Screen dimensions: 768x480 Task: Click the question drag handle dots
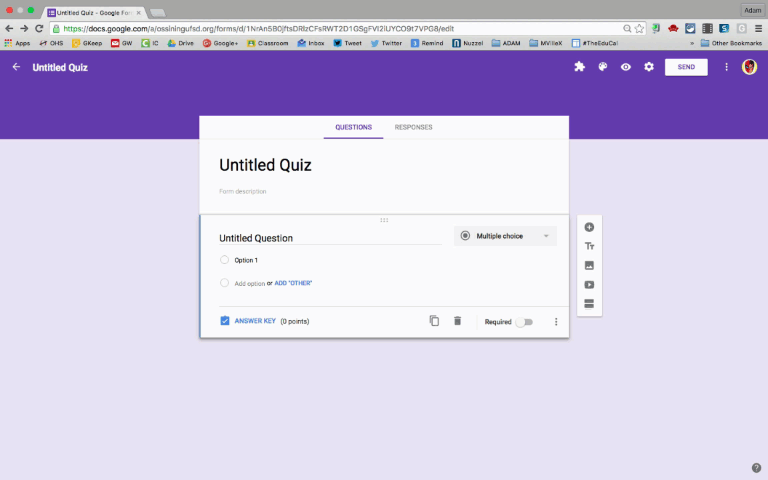pyautogui.click(x=384, y=220)
